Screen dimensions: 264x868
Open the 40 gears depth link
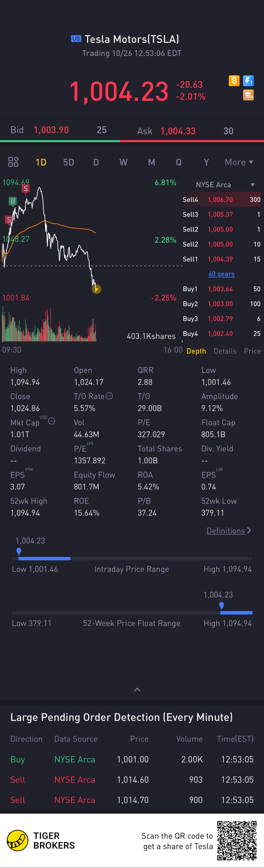click(x=221, y=274)
